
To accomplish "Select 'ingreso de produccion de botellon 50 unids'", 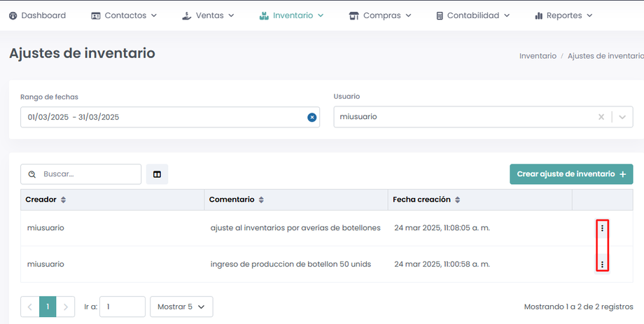I will click(290, 264).
